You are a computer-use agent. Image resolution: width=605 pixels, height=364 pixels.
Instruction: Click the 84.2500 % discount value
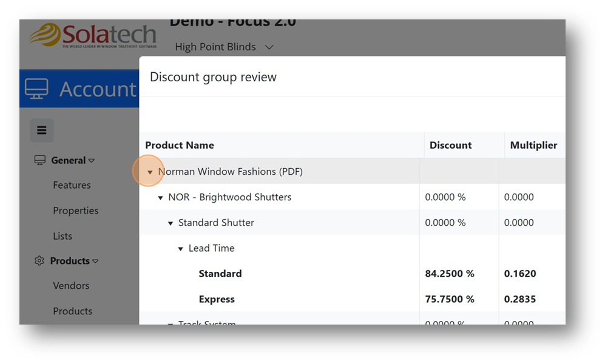450,274
